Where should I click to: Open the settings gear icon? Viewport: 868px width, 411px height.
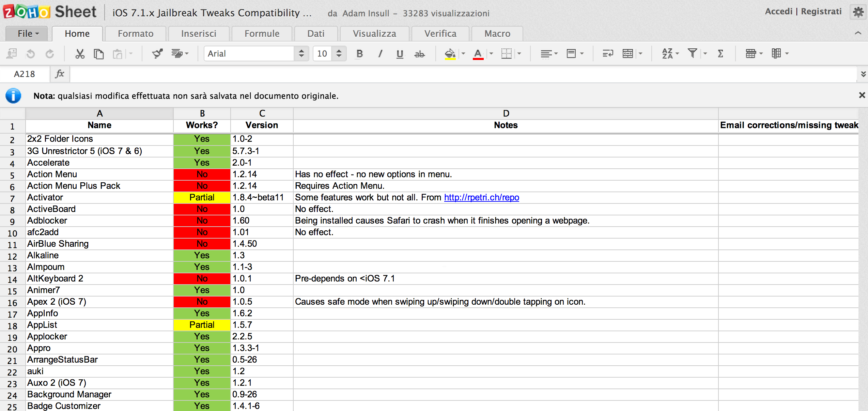pyautogui.click(x=857, y=12)
